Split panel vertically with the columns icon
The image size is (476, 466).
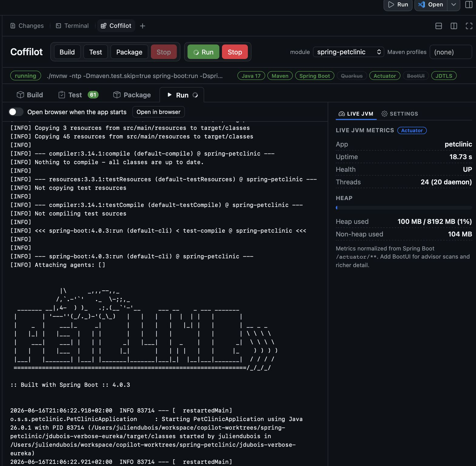[x=454, y=26]
